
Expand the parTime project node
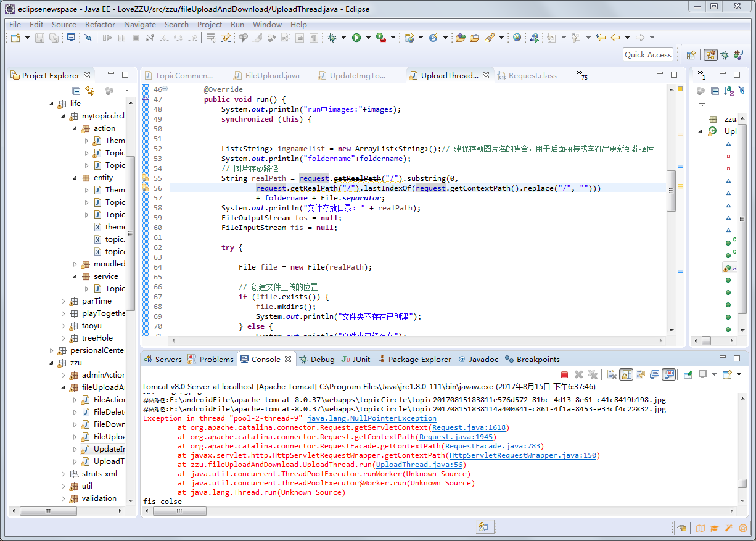point(63,301)
